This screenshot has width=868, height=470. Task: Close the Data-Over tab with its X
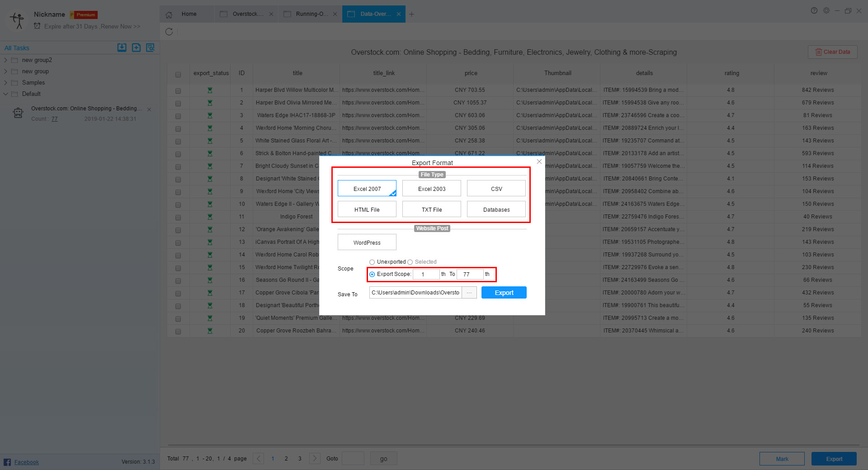click(399, 14)
